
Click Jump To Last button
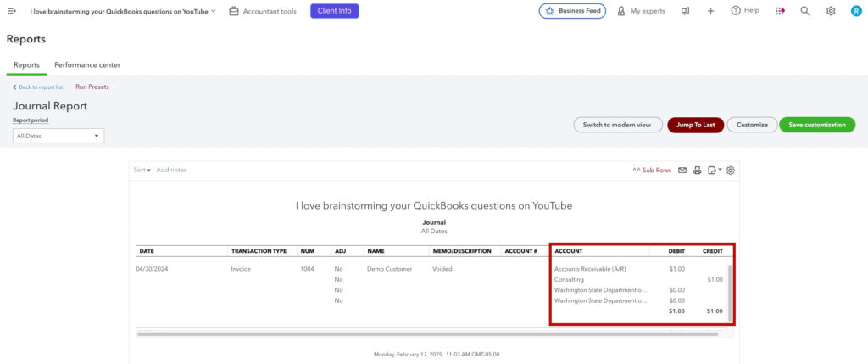click(695, 125)
